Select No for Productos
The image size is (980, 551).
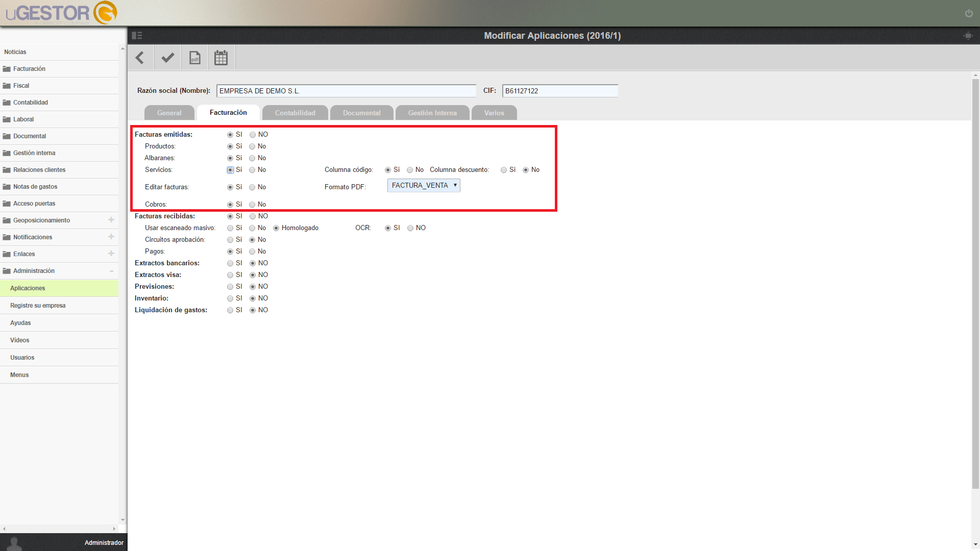tap(252, 146)
